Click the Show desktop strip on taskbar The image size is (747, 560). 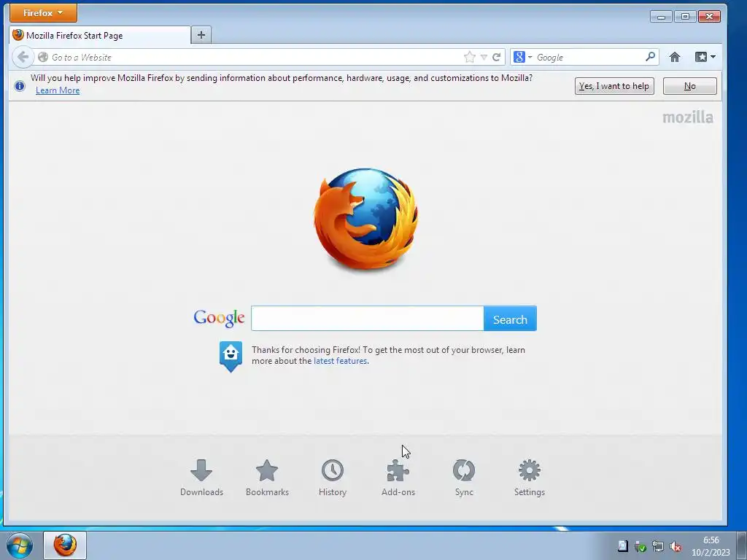(x=742, y=545)
